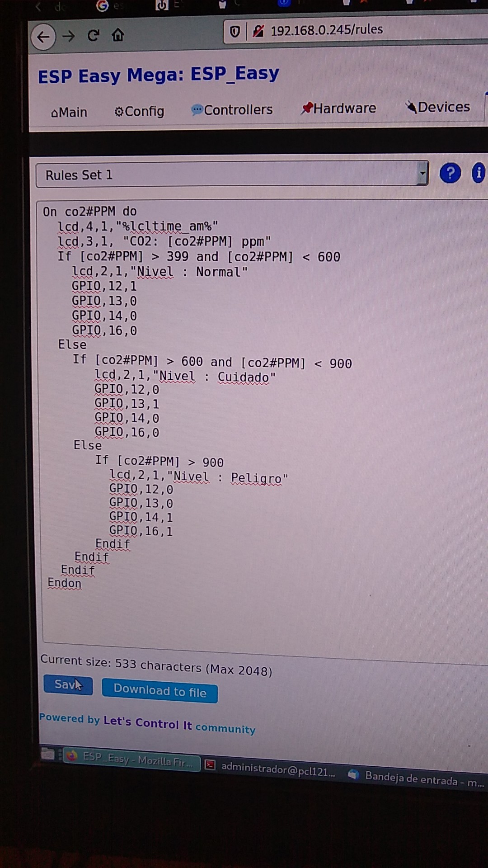The width and height of the screenshot is (488, 868).
Task: Click the 'If [co2#PPM] > 900' line
Action: pos(160,461)
